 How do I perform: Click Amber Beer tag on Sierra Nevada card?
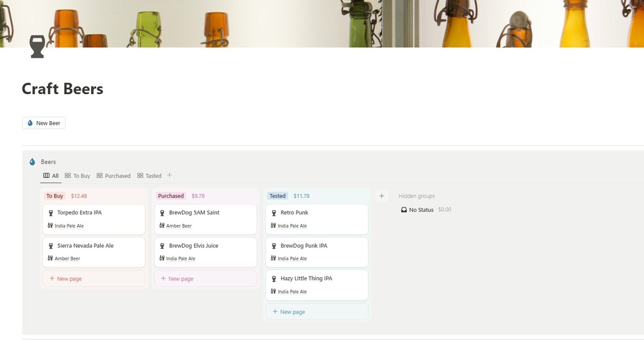(67, 259)
